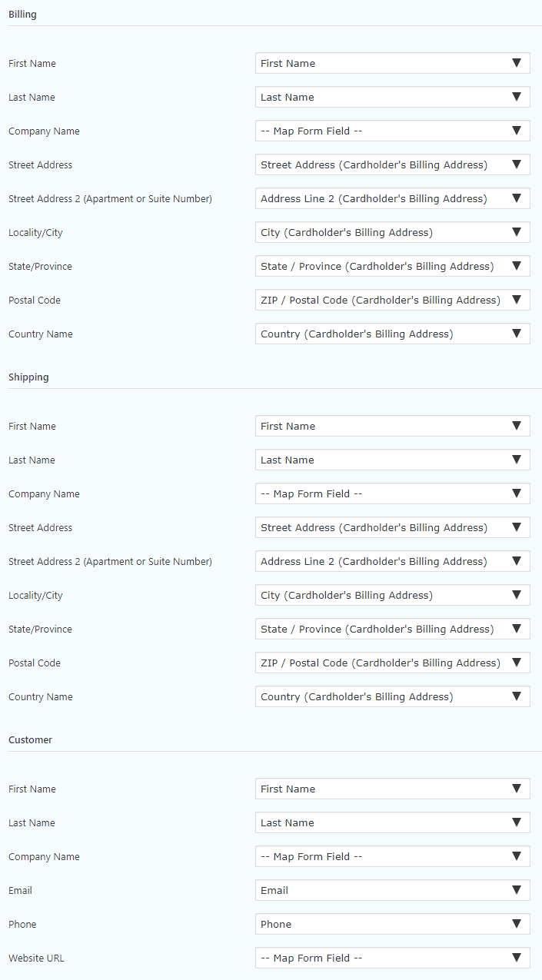Expand the Shipping Company Name dropdown
The height and width of the screenshot is (980, 542).
392,493
